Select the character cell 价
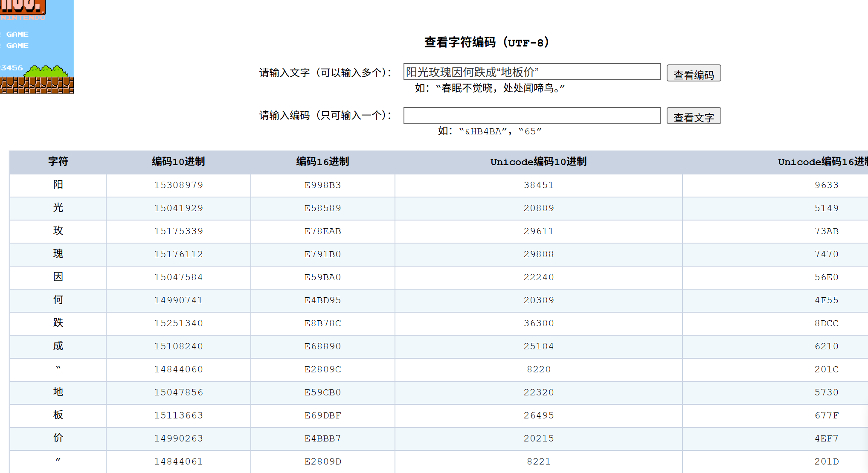 (x=58, y=438)
